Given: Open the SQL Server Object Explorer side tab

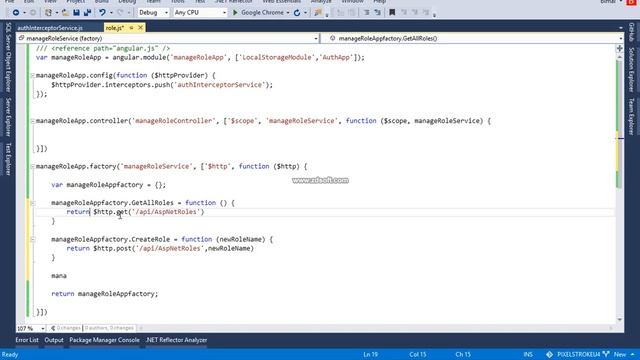Looking at the screenshot, I should [x=8, y=58].
